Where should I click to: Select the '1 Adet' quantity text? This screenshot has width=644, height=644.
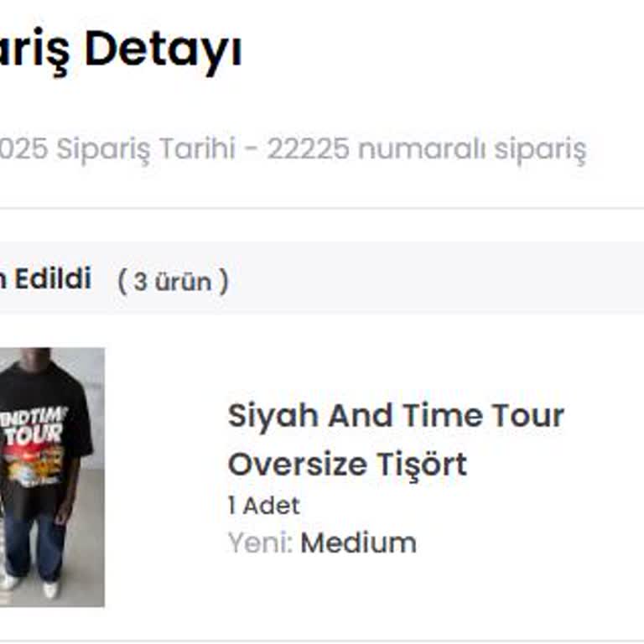pyautogui.click(x=264, y=505)
